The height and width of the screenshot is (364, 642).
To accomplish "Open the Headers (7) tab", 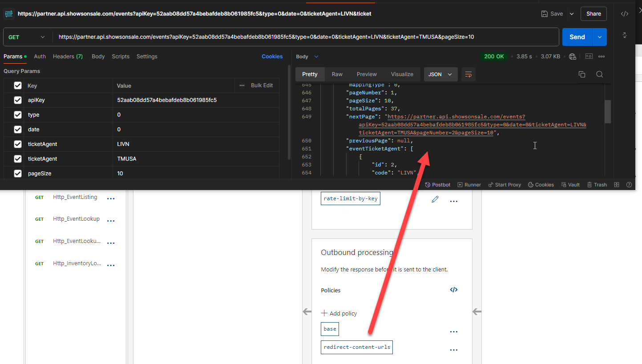I will click(68, 57).
